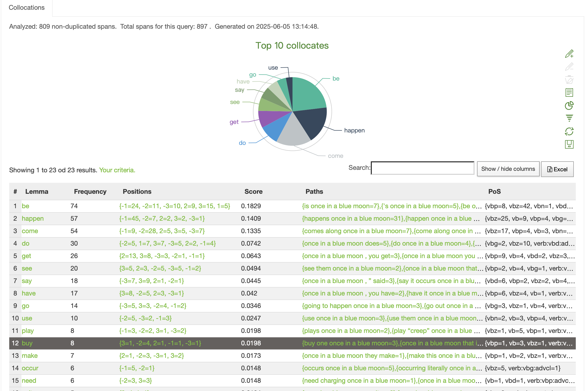Image resolution: width=588 pixels, height=391 pixels.
Task: Open the Your criteria link
Action: (x=117, y=170)
